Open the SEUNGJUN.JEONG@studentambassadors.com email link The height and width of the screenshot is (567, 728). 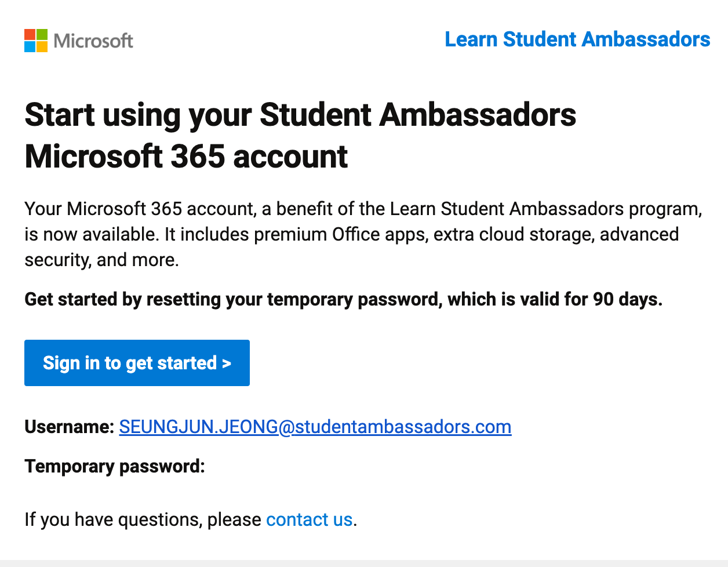tap(315, 427)
